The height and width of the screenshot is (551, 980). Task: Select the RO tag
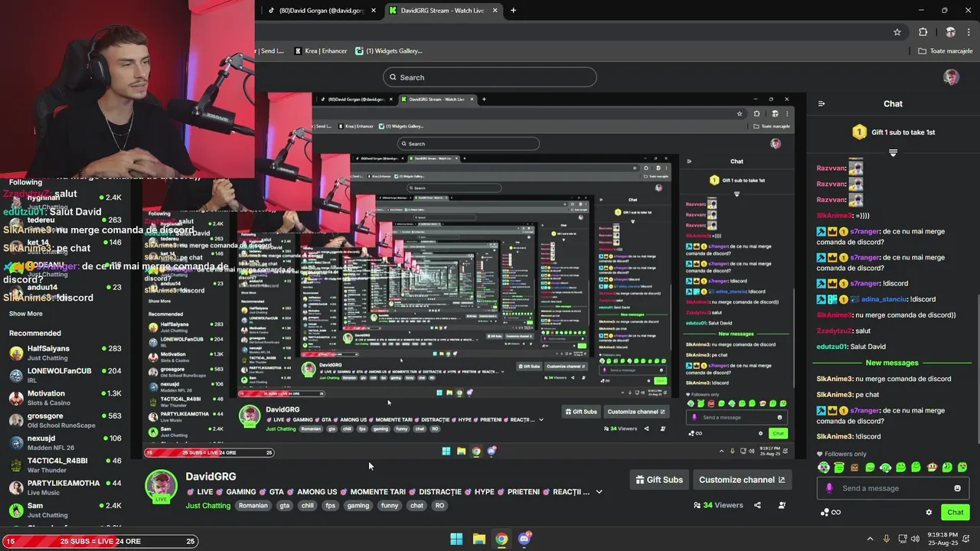(439, 506)
